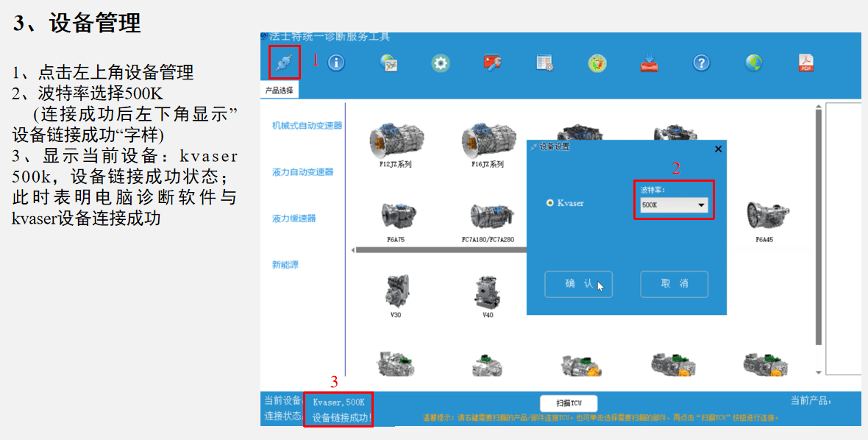This screenshot has height=440, width=868.
Task: Click the round green and red toolbar icon
Action: [x=597, y=63]
